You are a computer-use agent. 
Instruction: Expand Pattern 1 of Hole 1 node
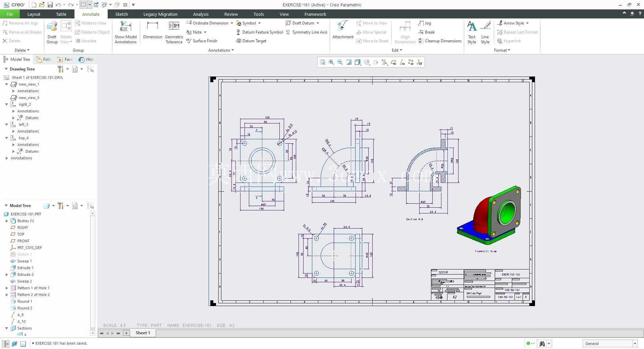7,288
